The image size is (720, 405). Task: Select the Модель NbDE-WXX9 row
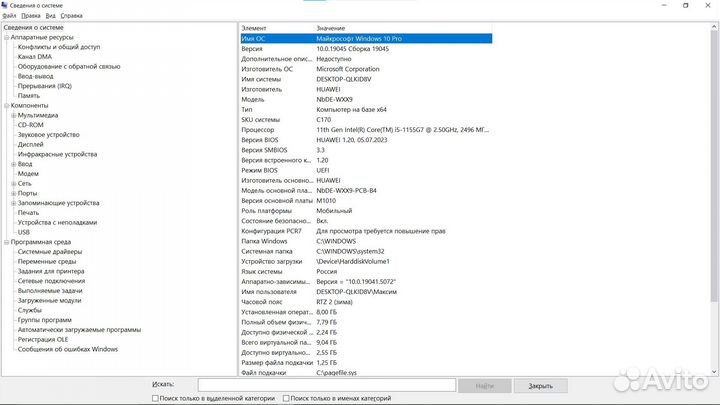point(366,100)
